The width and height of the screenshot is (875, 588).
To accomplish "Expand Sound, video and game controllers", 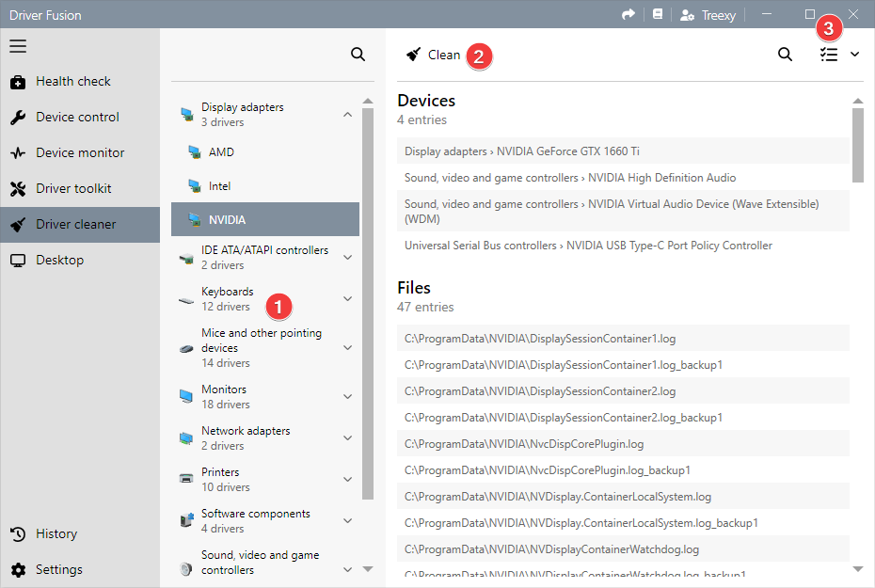I will pyautogui.click(x=348, y=569).
